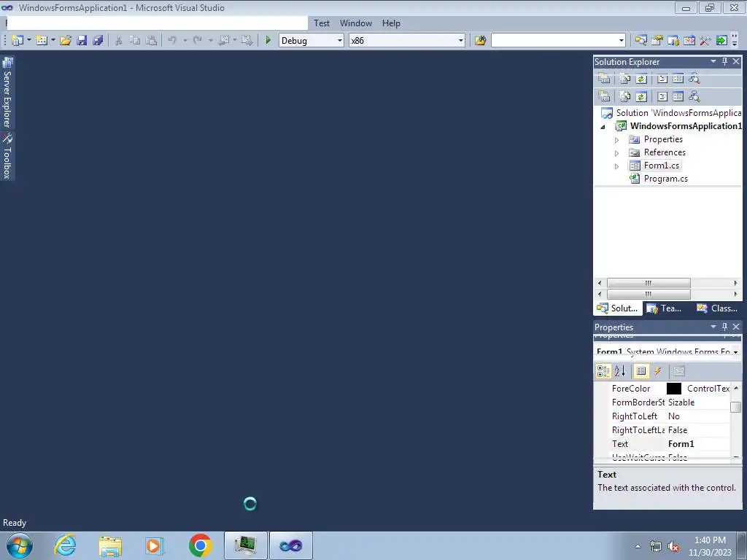Open the Test menu
The height and width of the screenshot is (560, 747).
tap(322, 23)
